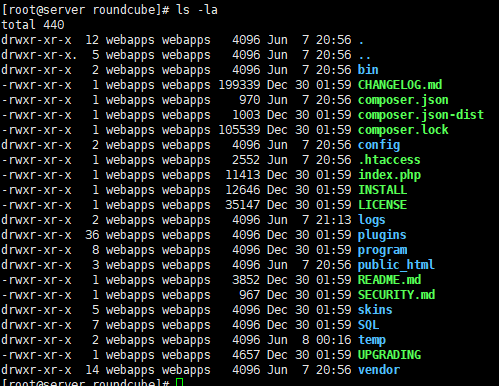Click the file size '4657'

click(x=246, y=355)
